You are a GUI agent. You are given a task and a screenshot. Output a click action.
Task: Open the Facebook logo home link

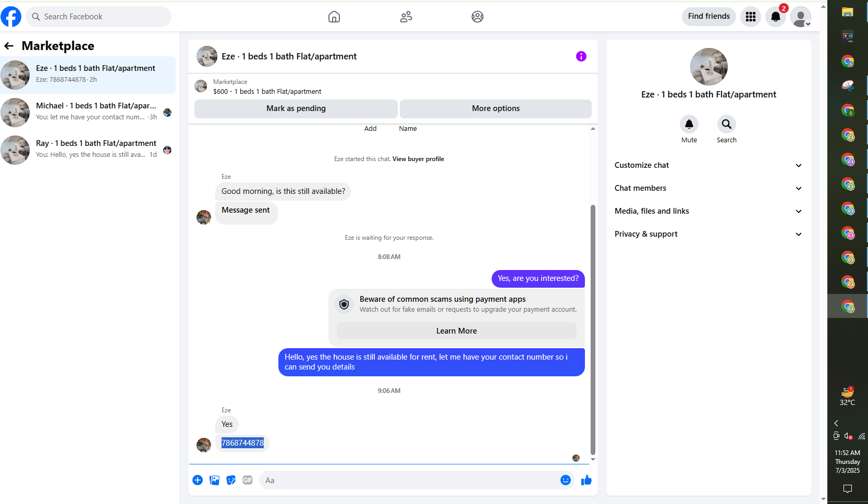coord(11,17)
